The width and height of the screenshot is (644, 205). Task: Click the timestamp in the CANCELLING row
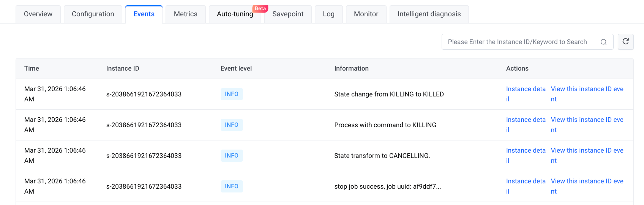pyautogui.click(x=55, y=156)
